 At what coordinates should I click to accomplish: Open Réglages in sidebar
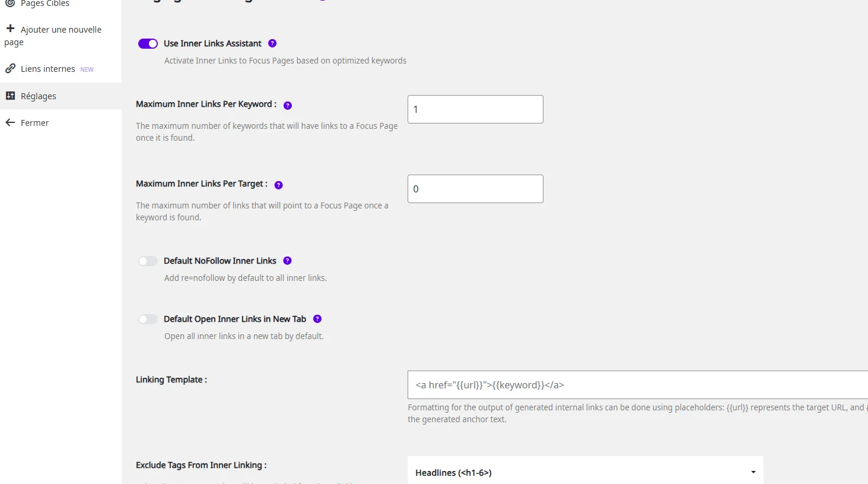(61, 96)
